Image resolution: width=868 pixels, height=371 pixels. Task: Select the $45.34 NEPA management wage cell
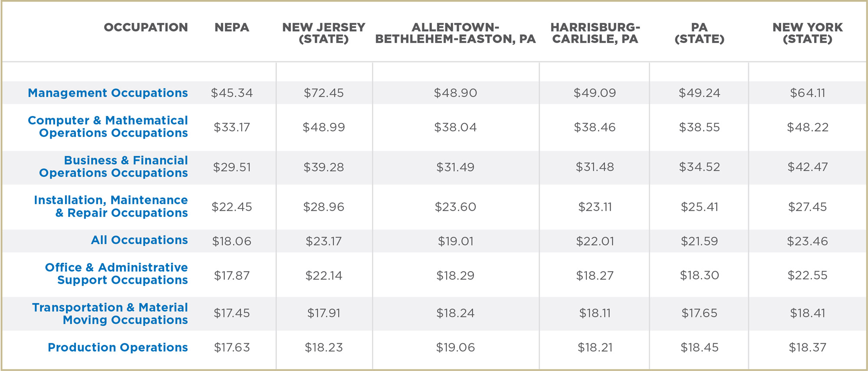pyautogui.click(x=232, y=93)
